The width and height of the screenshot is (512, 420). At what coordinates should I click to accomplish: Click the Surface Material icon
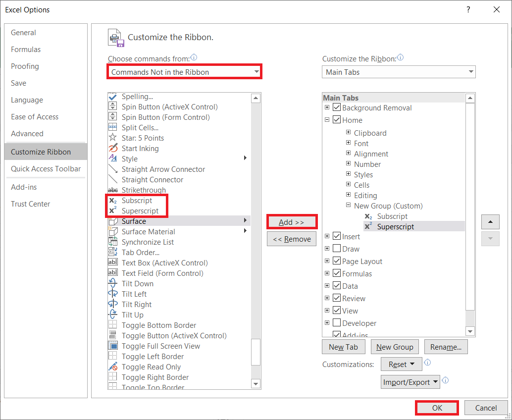pos(113,232)
